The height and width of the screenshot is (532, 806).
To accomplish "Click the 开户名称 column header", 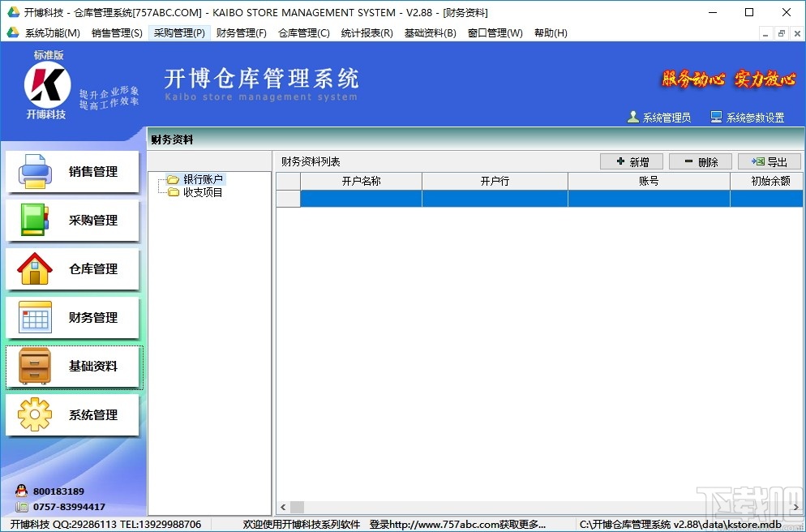I will (x=360, y=180).
